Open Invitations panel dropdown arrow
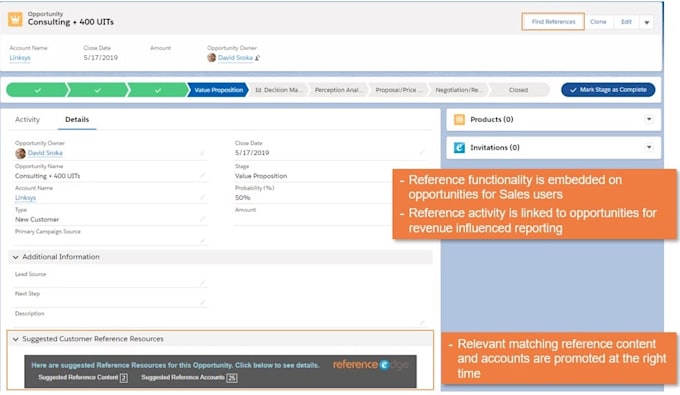The height and width of the screenshot is (395, 680). (649, 147)
